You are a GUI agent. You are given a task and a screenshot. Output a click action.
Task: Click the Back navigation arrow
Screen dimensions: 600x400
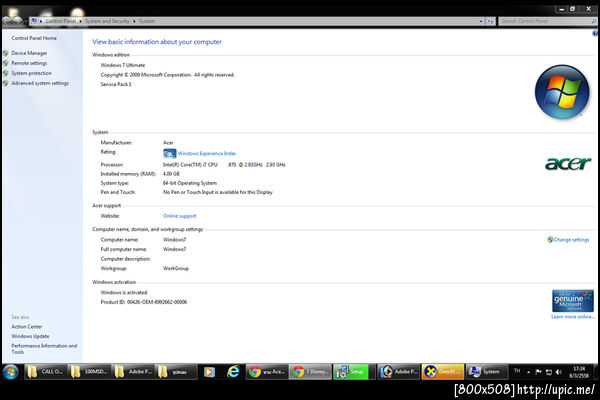point(7,21)
